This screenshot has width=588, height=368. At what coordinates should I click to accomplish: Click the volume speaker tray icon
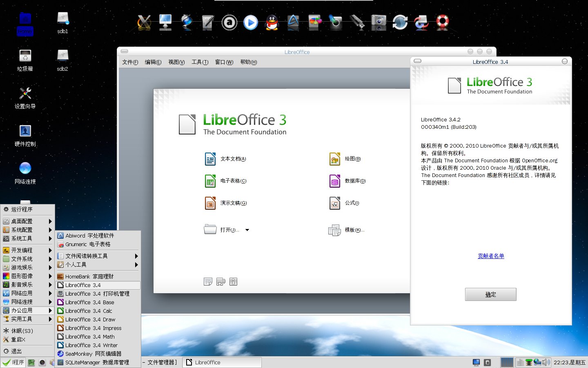tap(546, 362)
